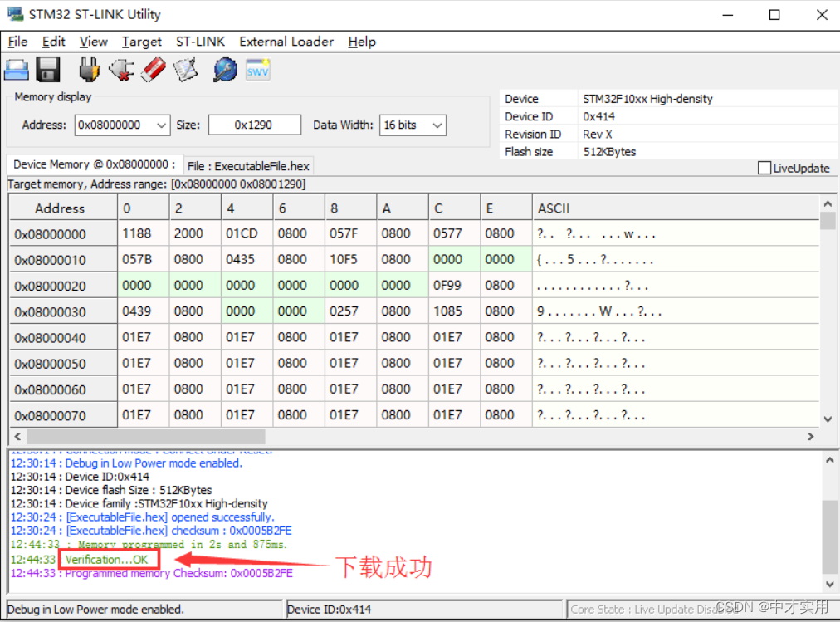This screenshot has width=840, height=622.
Task: Click row address 0x08000060
Action: 63,389
